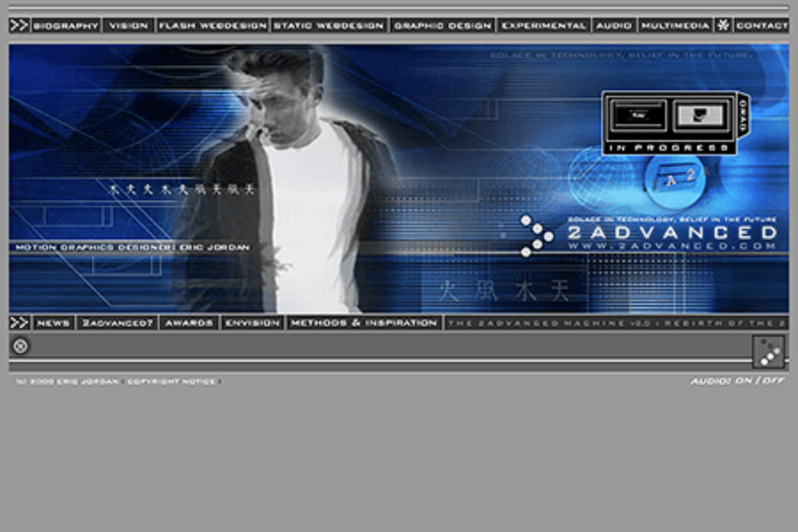
Task: Open the News tab
Action: pos(53,323)
